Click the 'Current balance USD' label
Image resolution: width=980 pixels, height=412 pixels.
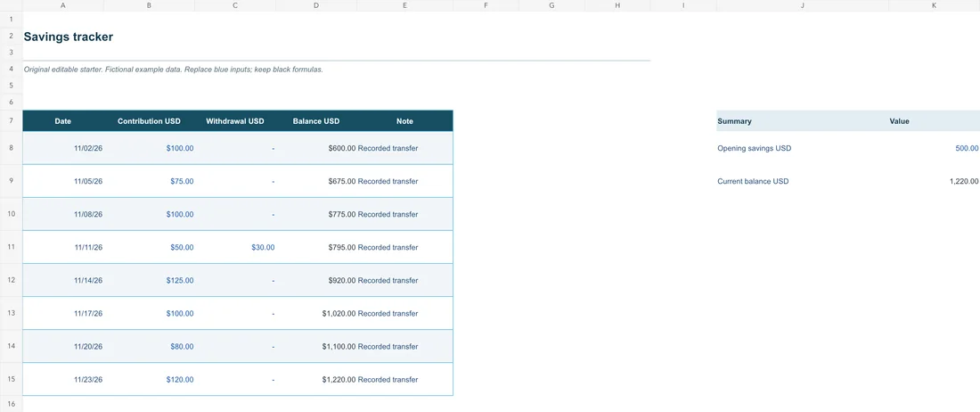(x=753, y=181)
